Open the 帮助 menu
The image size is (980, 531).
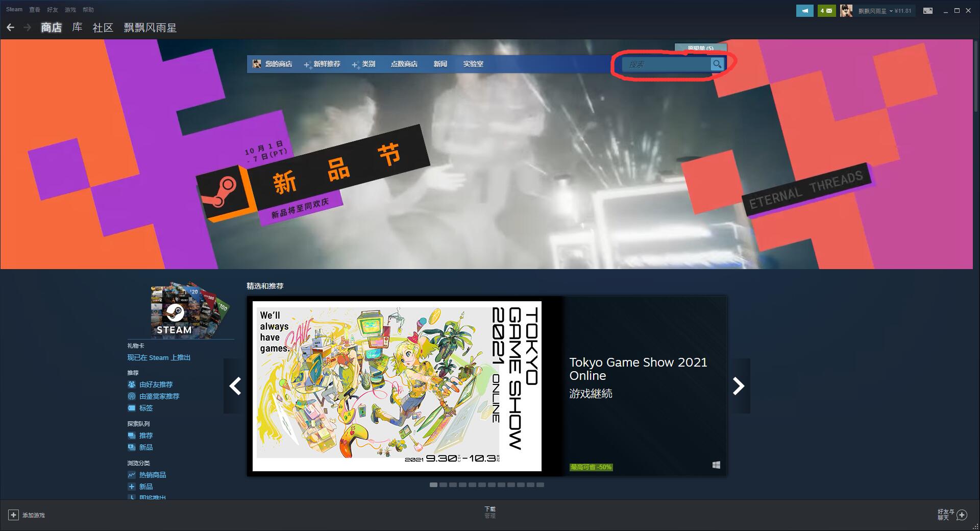(x=88, y=10)
